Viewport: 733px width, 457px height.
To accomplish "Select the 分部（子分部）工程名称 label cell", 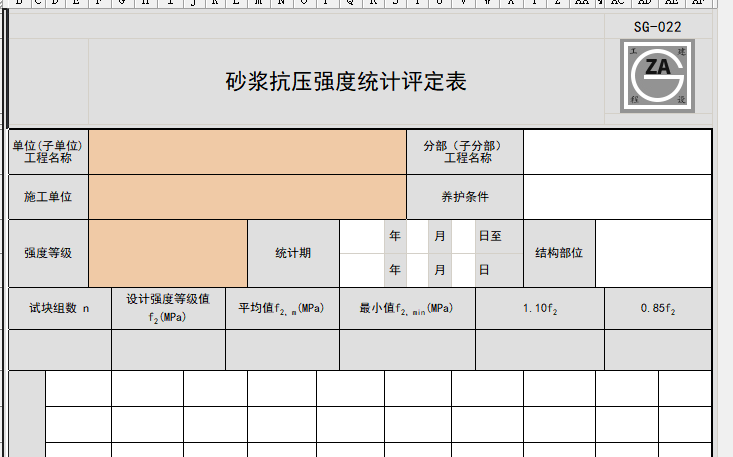I will click(x=465, y=152).
